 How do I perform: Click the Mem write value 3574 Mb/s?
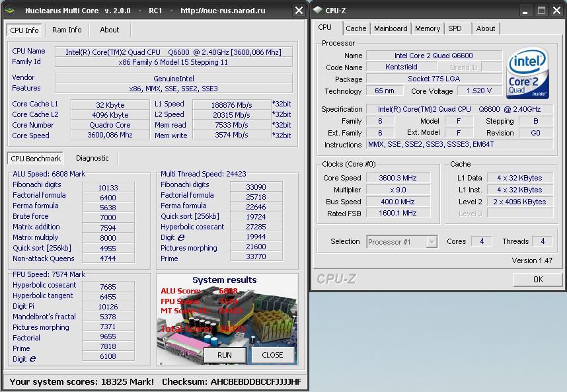click(x=231, y=136)
